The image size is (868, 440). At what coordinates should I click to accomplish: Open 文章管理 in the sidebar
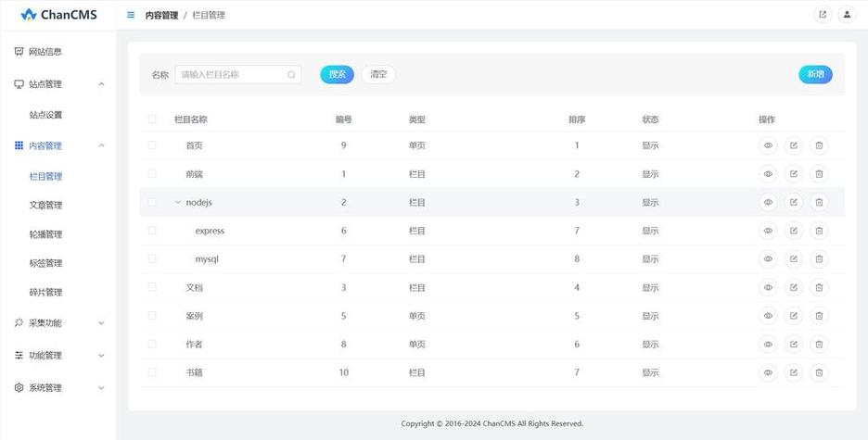46,205
